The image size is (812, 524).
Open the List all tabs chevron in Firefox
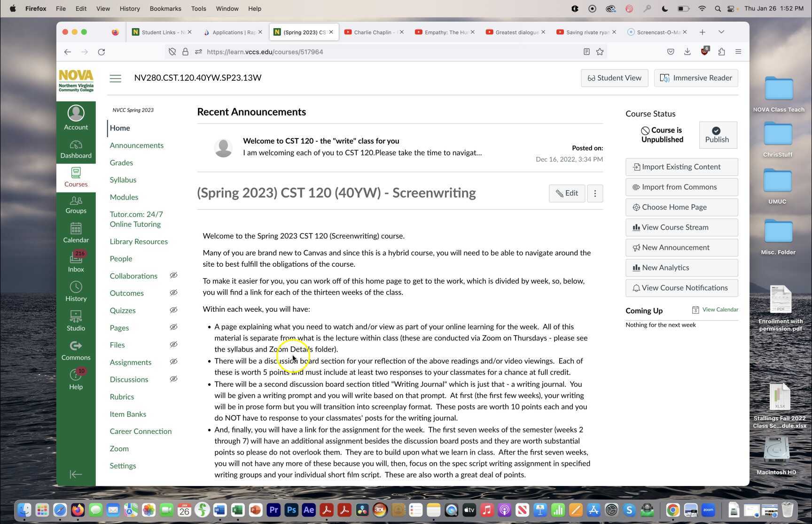tap(721, 32)
